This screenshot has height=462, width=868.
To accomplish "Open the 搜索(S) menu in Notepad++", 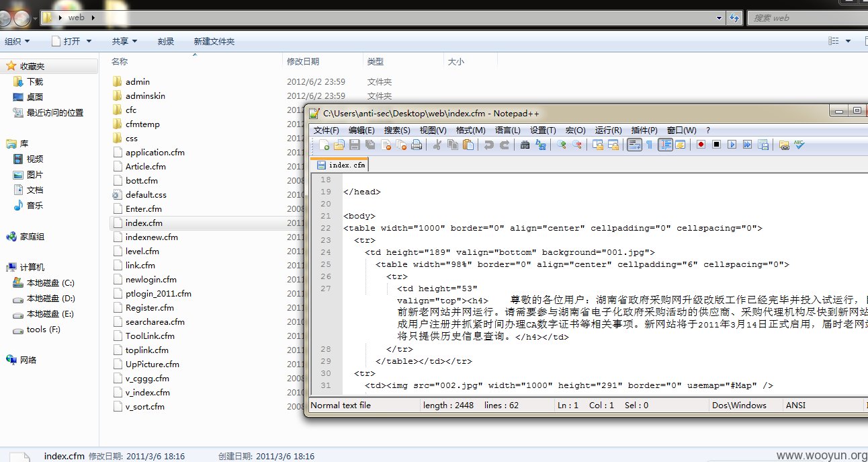I will pyautogui.click(x=398, y=130).
